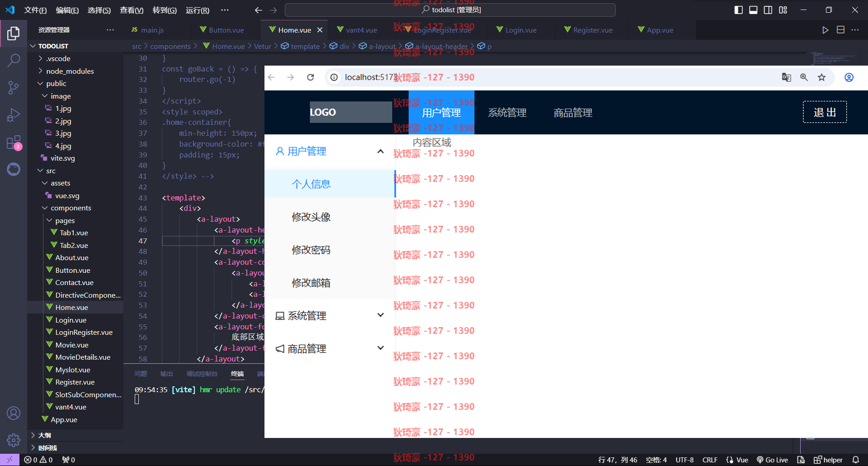The width and height of the screenshot is (868, 466).
Task: Click the browser back arrow
Action: pyautogui.click(x=271, y=77)
